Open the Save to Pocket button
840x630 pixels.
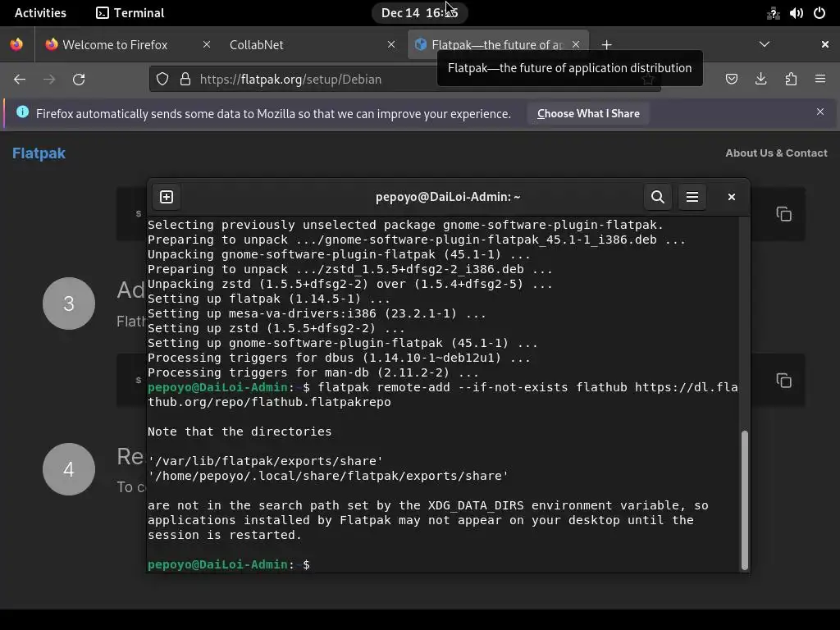pos(731,80)
